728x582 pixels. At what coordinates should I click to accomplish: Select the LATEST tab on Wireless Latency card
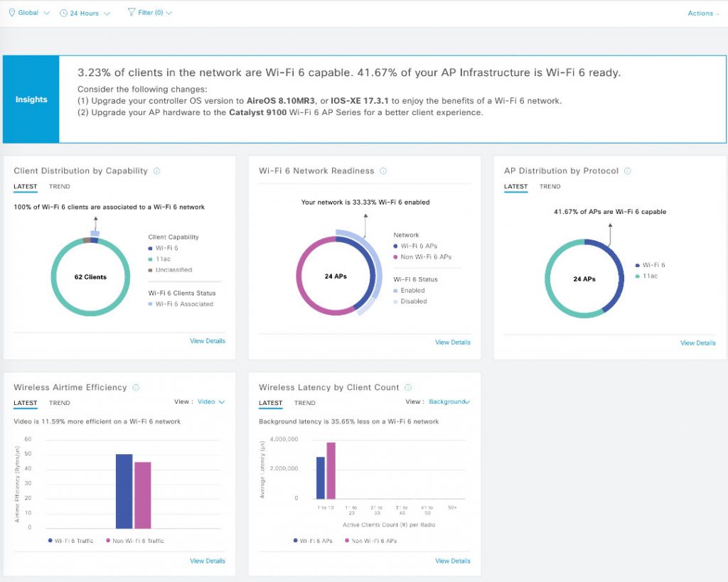[x=270, y=403]
